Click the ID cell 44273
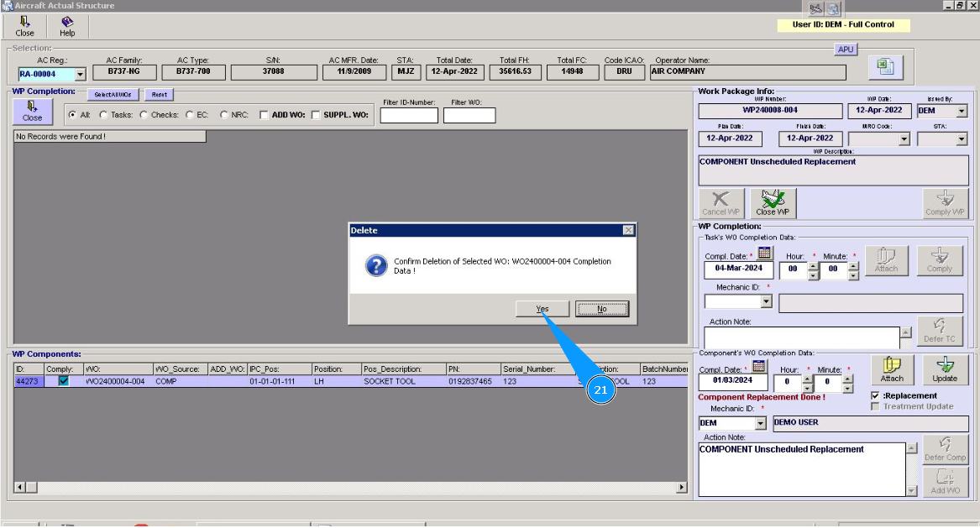The height and width of the screenshot is (528, 980). click(x=29, y=381)
